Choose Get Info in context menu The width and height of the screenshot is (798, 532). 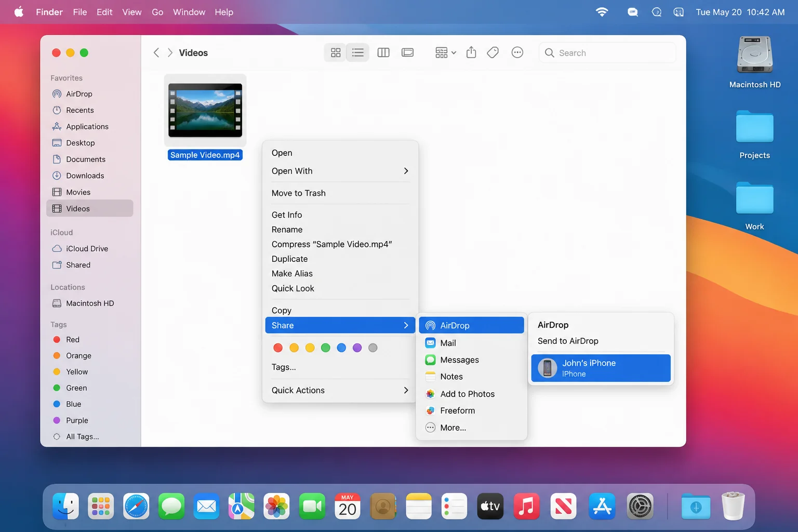340,215
